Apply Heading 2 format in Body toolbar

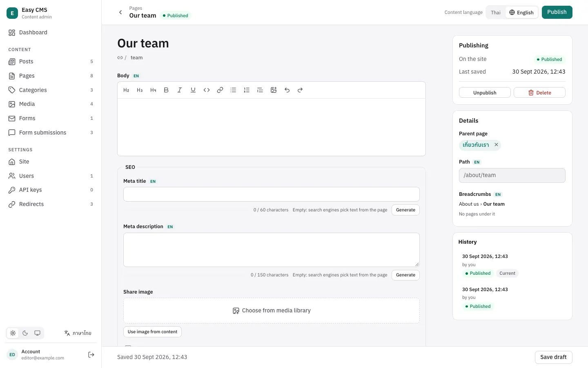point(126,90)
